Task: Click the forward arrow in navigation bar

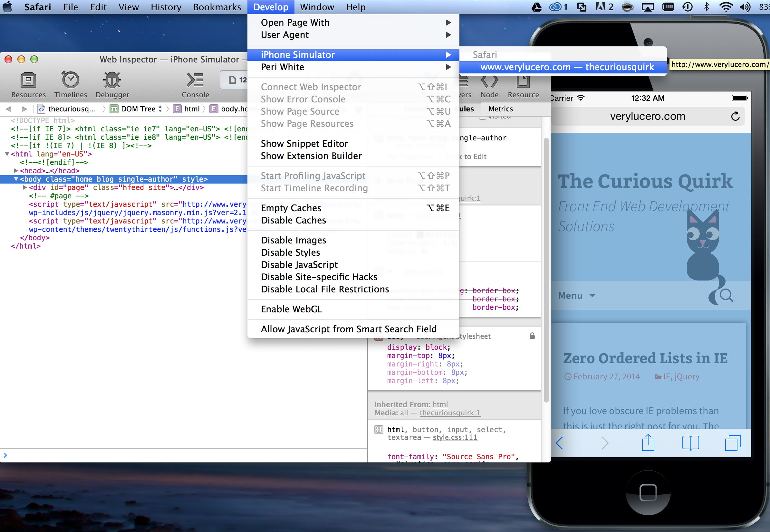Action: (24, 109)
